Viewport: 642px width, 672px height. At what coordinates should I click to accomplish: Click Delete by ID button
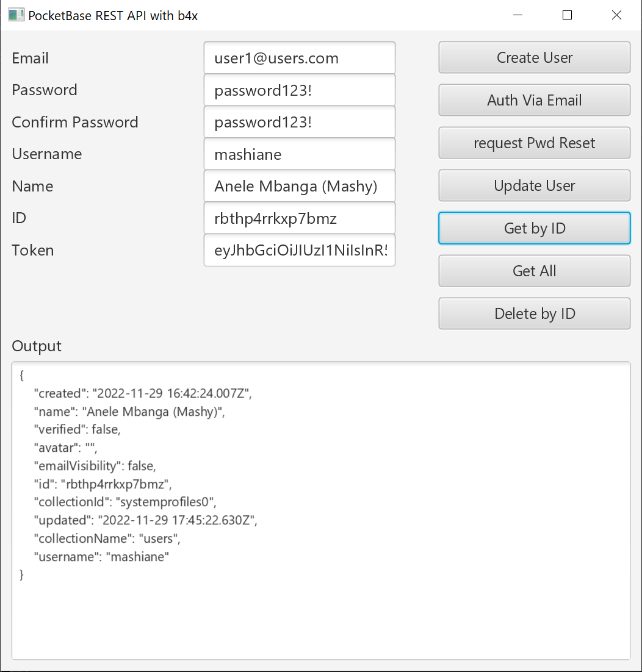[534, 313]
